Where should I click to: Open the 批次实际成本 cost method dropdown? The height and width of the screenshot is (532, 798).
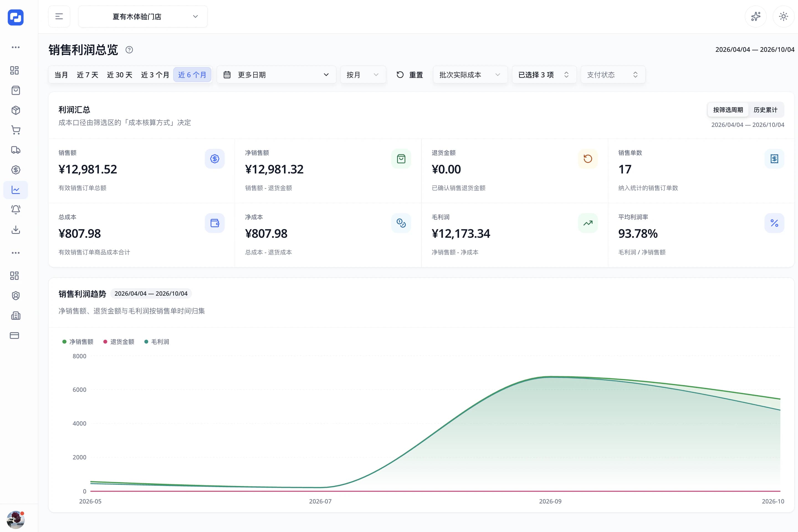[470, 75]
